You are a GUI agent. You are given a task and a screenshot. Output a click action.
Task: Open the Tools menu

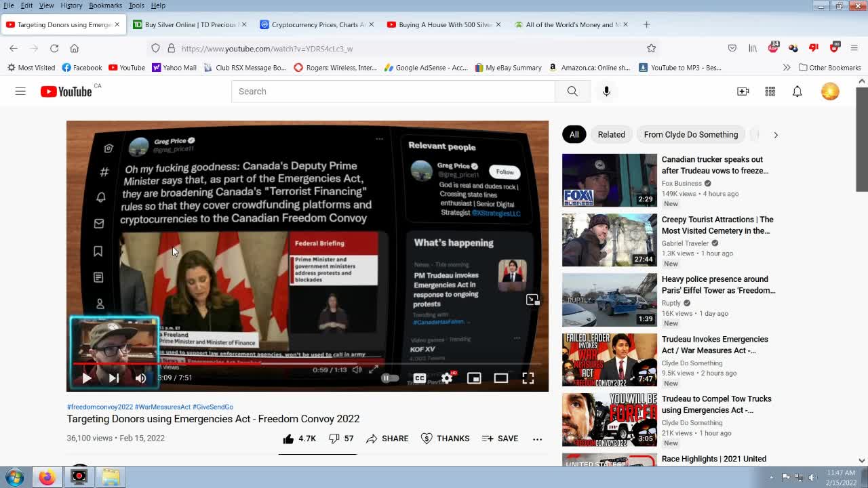[x=136, y=5]
